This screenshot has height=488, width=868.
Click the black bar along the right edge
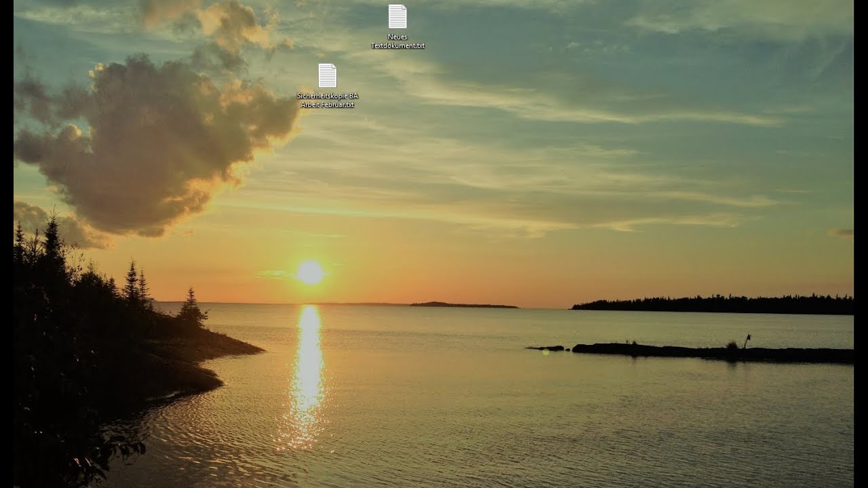861,244
